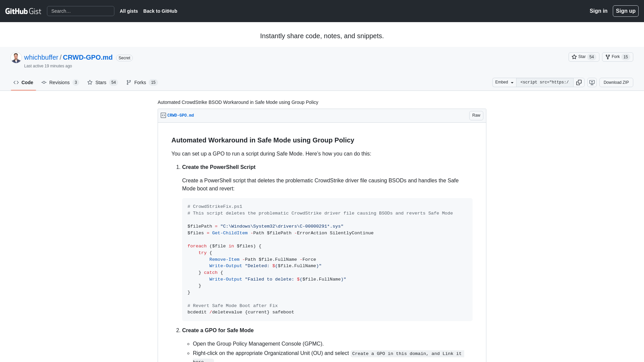The image size is (644, 362).
Task: Select the '$filePath =' code line
Action: pyautogui.click(x=265, y=227)
